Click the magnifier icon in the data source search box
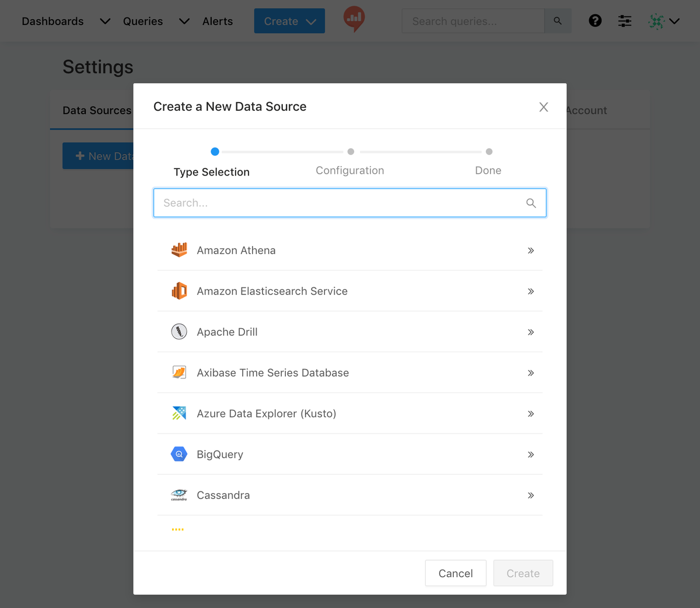 531,203
